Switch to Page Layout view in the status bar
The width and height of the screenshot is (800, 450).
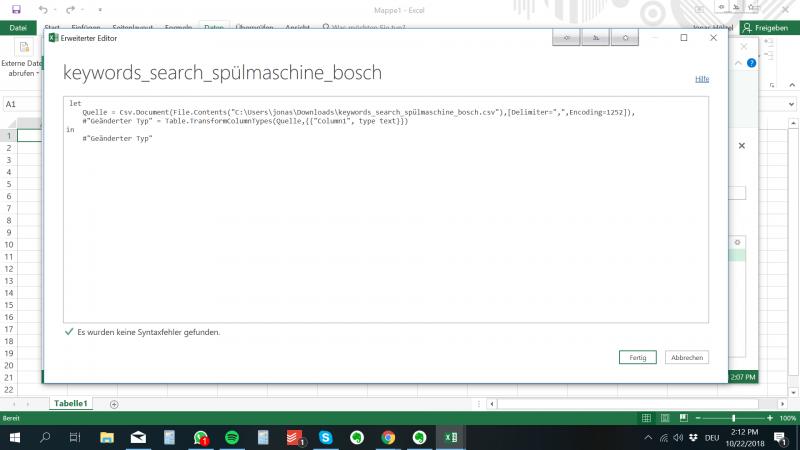[665, 418]
